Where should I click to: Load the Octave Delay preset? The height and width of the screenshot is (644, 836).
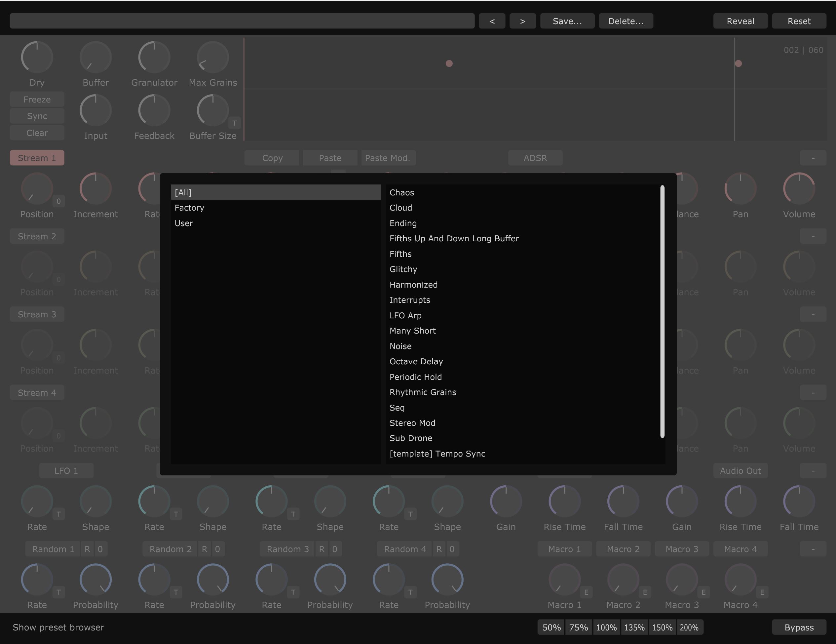[416, 361]
